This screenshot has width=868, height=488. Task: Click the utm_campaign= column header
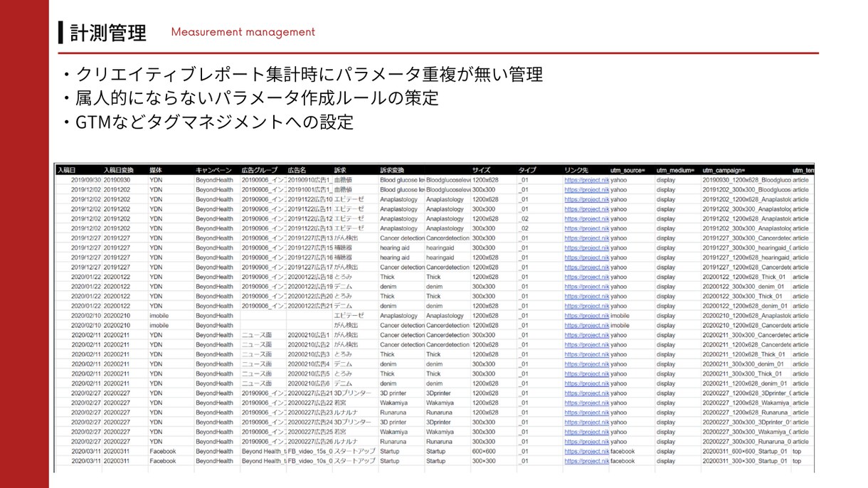[724, 171]
